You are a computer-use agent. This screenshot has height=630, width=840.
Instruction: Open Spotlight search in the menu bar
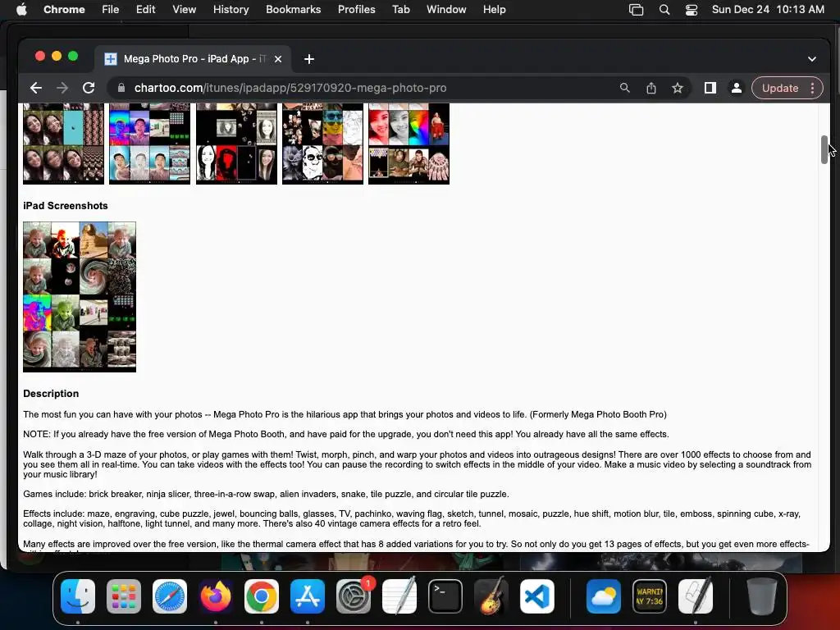(664, 9)
